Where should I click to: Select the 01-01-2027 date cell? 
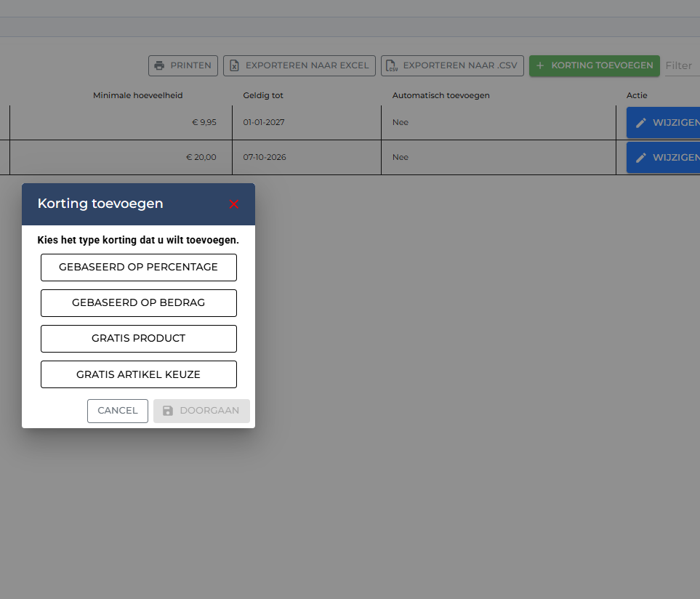264,122
